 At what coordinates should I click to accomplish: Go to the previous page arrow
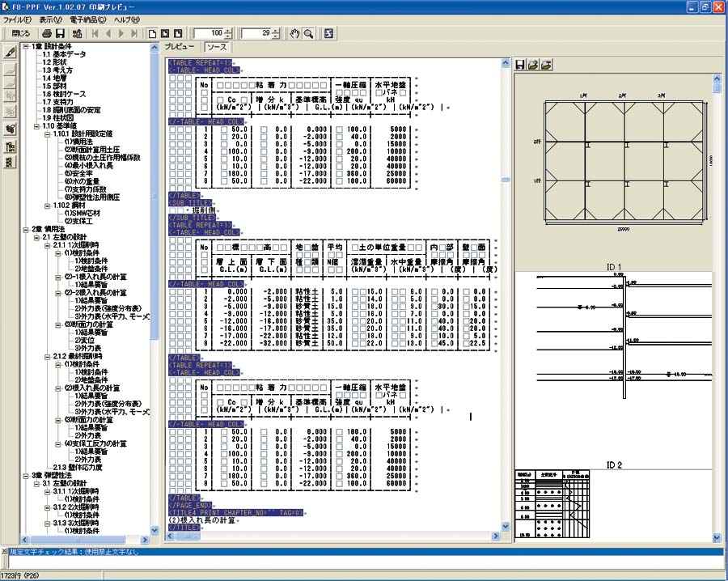coord(108,33)
